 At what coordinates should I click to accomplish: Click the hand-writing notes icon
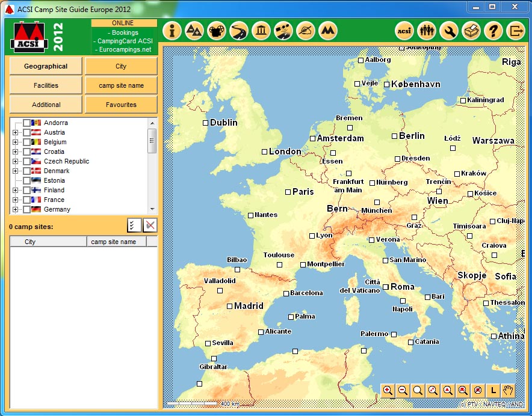(306, 31)
